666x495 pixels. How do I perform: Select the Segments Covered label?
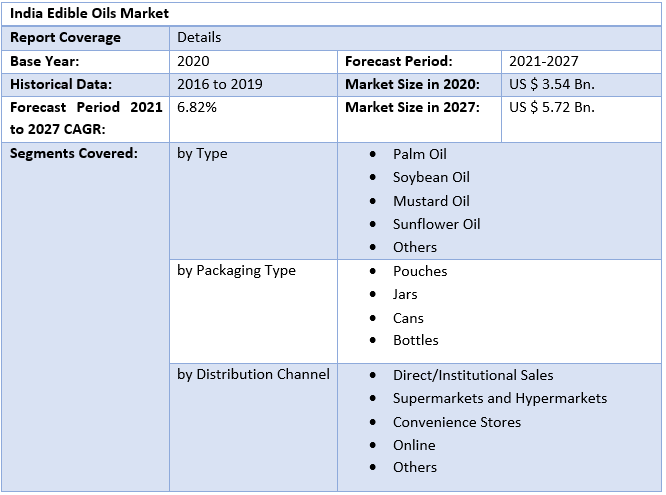[x=73, y=154]
